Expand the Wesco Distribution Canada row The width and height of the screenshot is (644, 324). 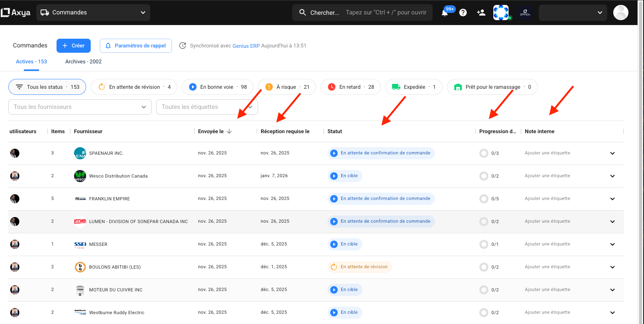tap(612, 176)
